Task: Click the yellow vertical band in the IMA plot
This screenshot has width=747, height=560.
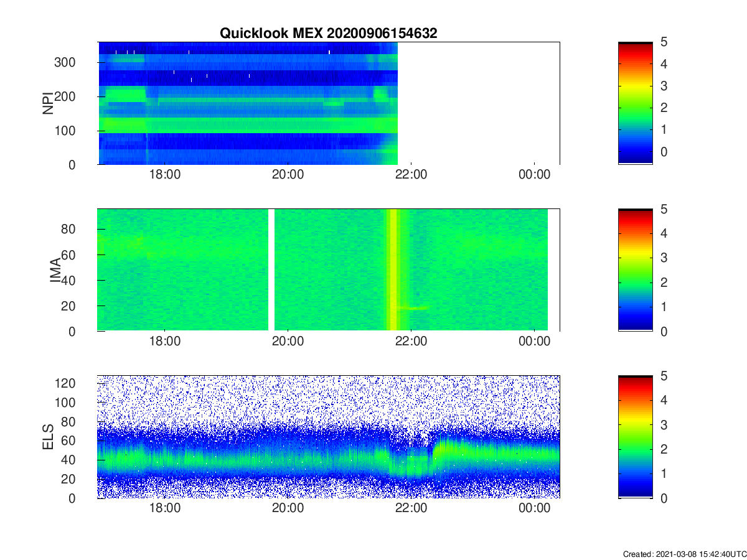Action: (393, 270)
